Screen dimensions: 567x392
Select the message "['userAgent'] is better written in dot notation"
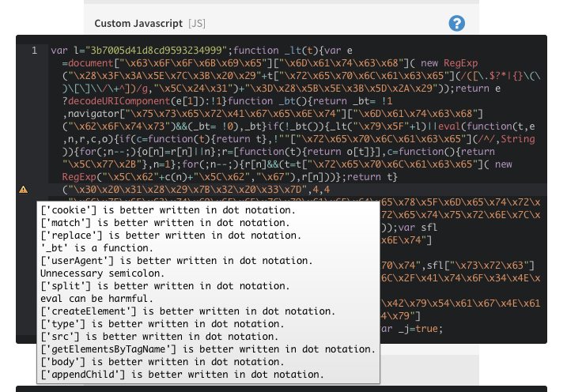tap(176, 261)
